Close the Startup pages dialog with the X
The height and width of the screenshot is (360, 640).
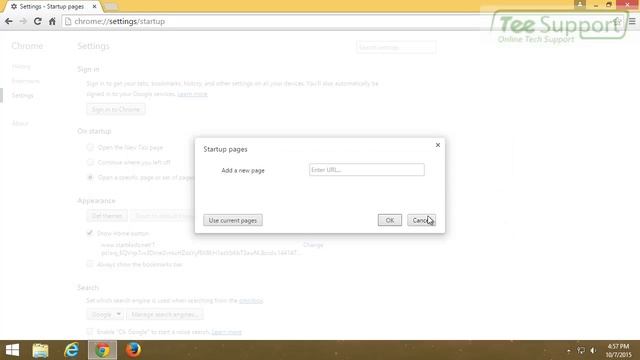[x=438, y=145]
